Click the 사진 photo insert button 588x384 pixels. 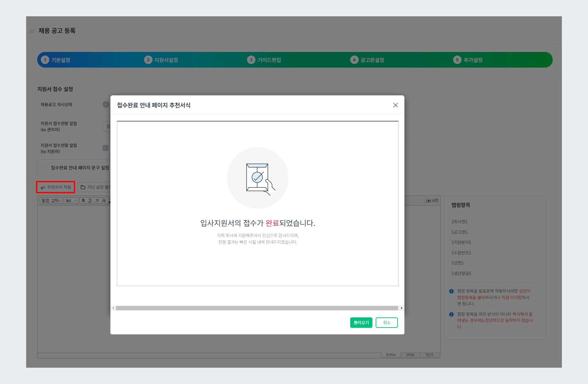pos(432,200)
